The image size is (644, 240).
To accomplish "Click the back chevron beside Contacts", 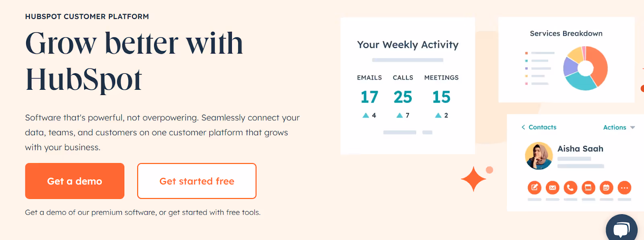I will (522, 127).
